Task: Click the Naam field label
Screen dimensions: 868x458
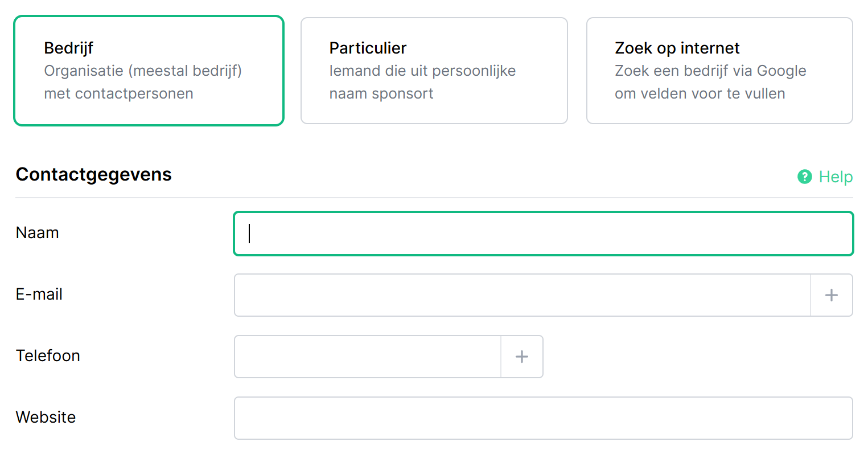Action: pyautogui.click(x=38, y=233)
